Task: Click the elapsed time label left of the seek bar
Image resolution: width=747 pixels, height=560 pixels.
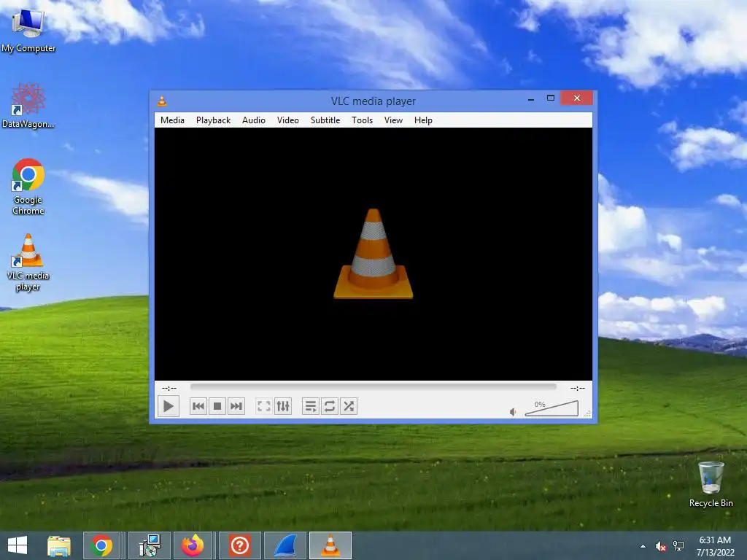Action: [x=169, y=388]
